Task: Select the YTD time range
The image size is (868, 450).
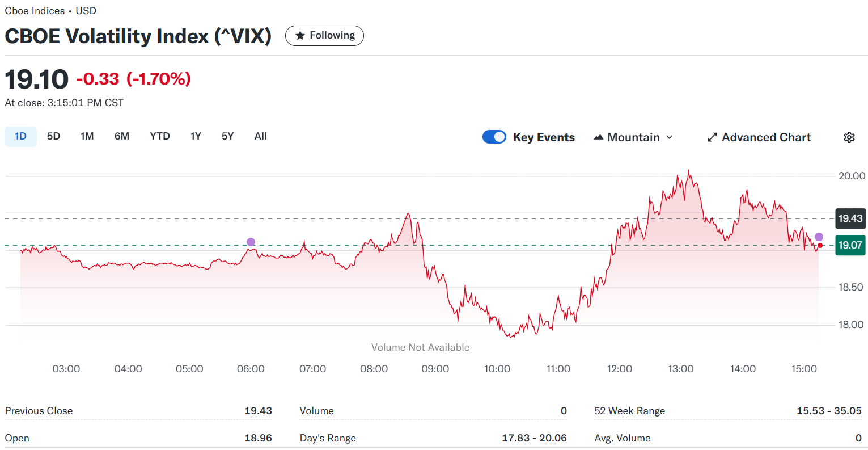Action: (x=160, y=137)
